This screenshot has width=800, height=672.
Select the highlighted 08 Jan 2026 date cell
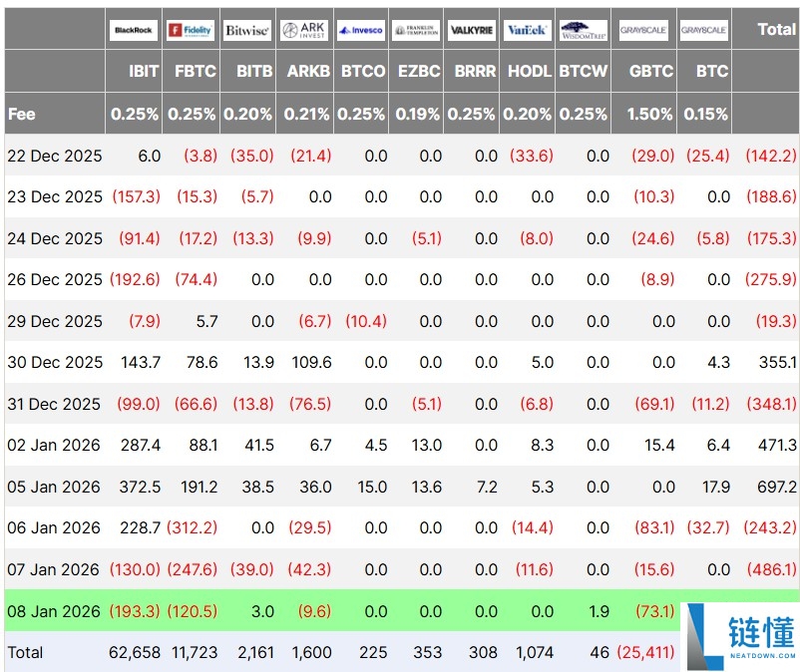point(54,611)
